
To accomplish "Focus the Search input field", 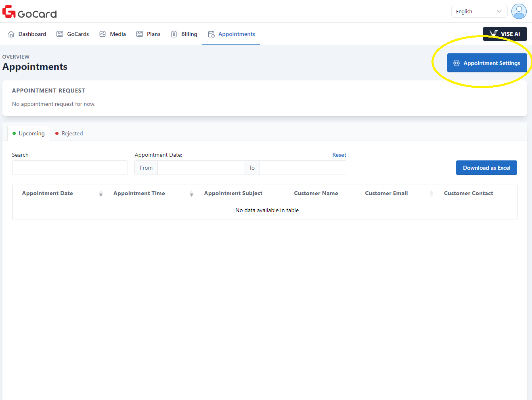I will [70, 168].
